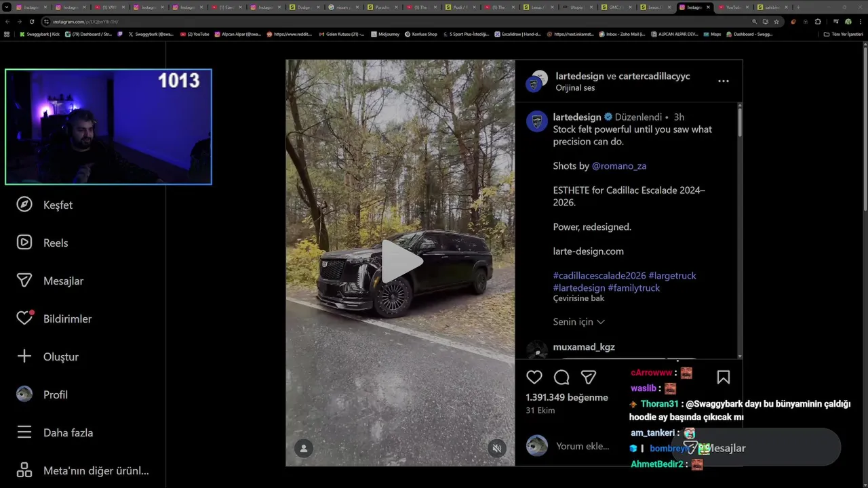This screenshot has height=488, width=868.
Task: Close the active Instagram tab
Action: pyautogui.click(x=708, y=7)
